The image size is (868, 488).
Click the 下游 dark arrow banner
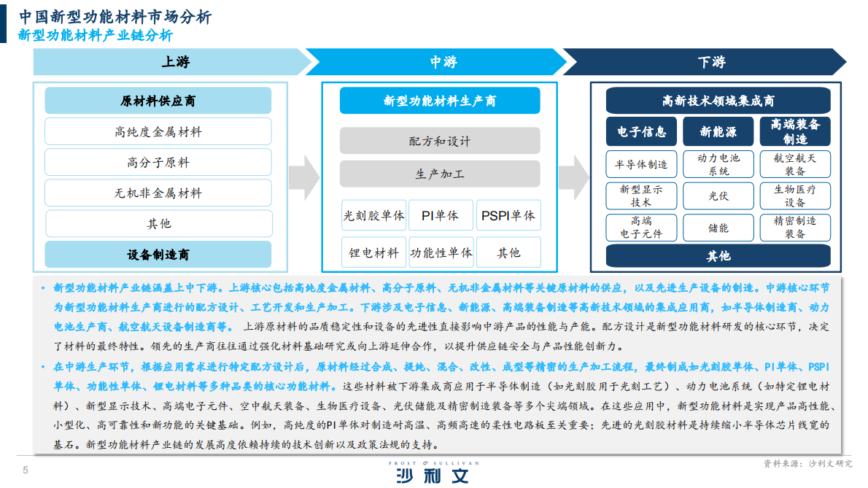click(x=711, y=63)
